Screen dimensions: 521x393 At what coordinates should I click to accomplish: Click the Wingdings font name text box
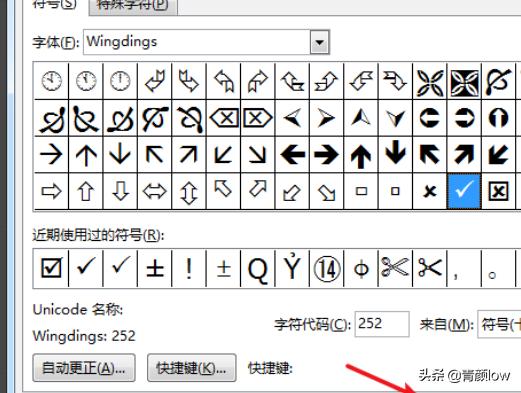tap(197, 42)
